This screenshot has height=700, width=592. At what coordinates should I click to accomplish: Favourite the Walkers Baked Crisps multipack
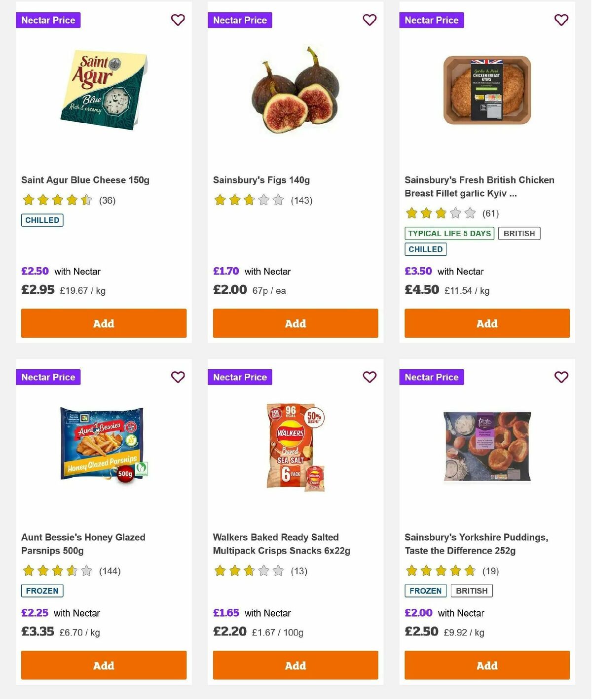(x=370, y=377)
